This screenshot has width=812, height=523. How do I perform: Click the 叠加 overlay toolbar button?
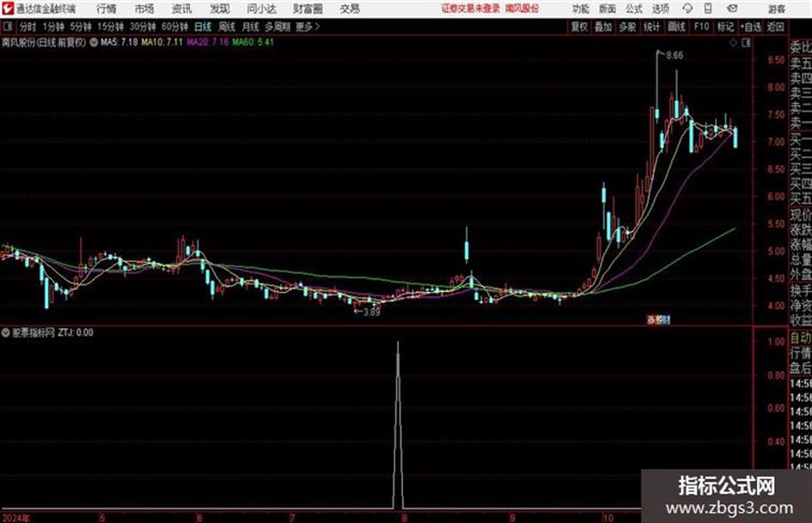(x=603, y=27)
